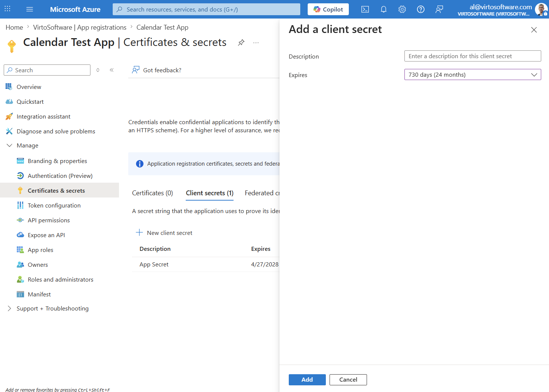Open Certificates & secrets menu item

(59, 190)
